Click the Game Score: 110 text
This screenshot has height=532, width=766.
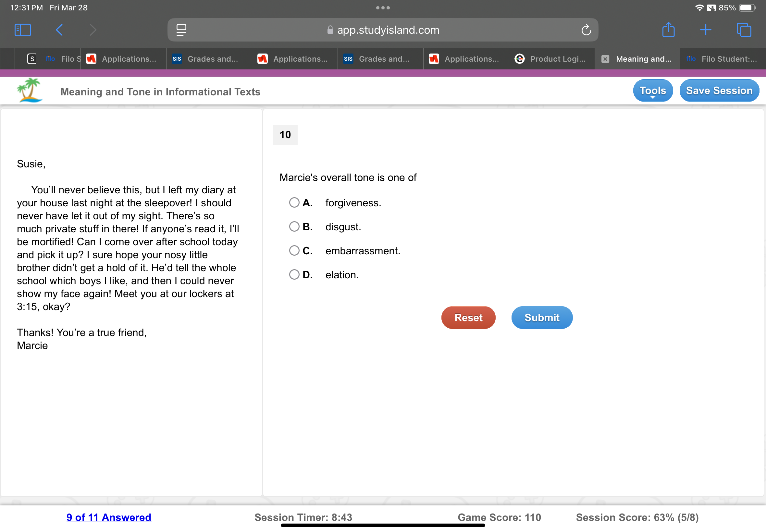499,517
